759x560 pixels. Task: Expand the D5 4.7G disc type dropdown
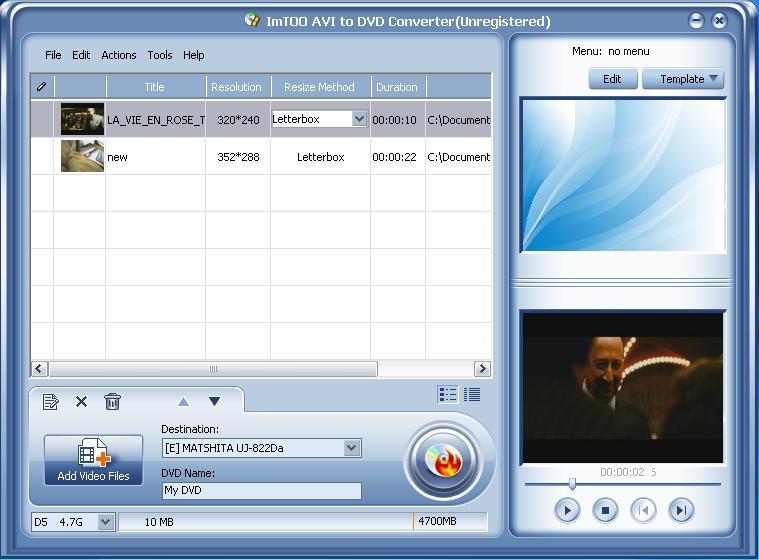(106, 522)
